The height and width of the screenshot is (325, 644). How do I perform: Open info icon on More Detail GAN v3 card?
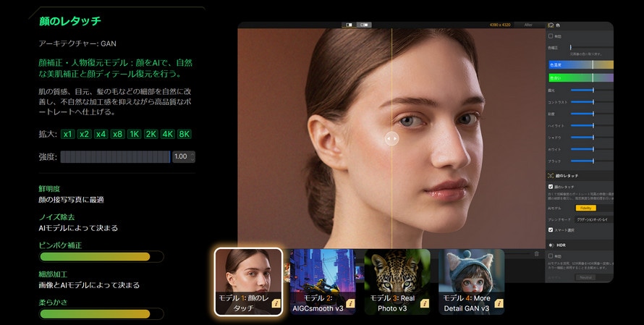pyautogui.click(x=499, y=303)
